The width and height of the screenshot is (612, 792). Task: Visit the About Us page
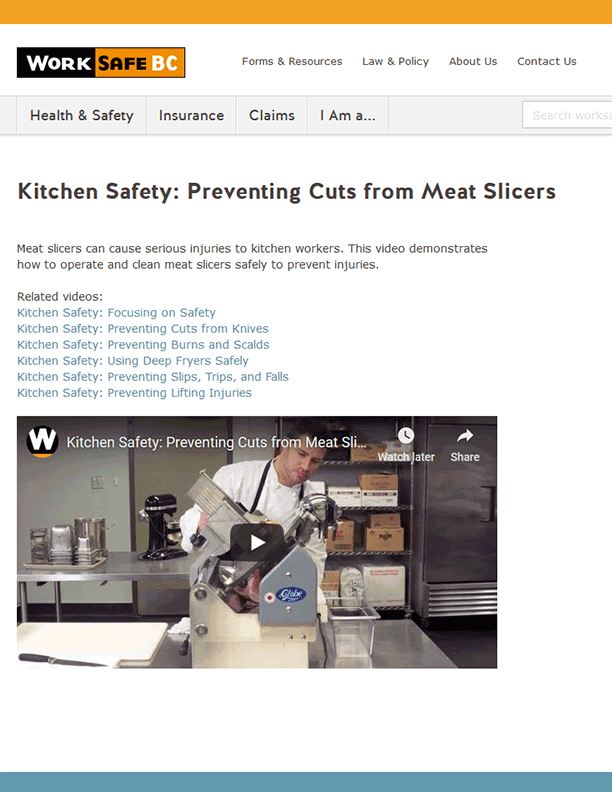tap(473, 62)
